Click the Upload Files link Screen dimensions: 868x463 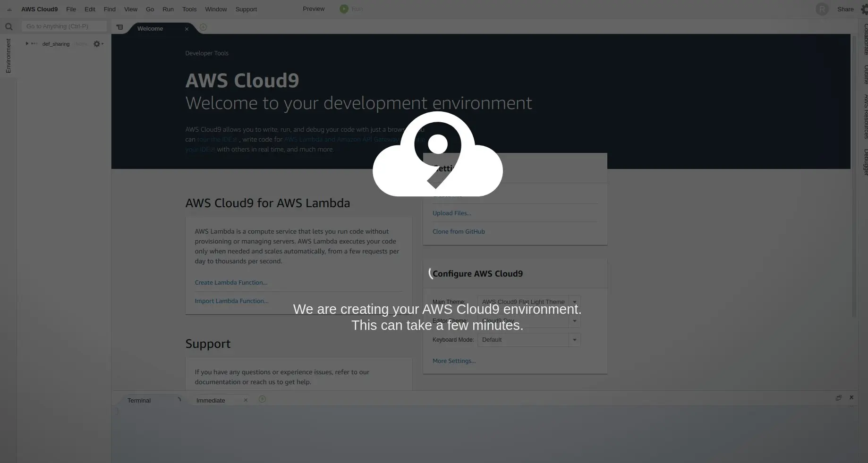452,213
